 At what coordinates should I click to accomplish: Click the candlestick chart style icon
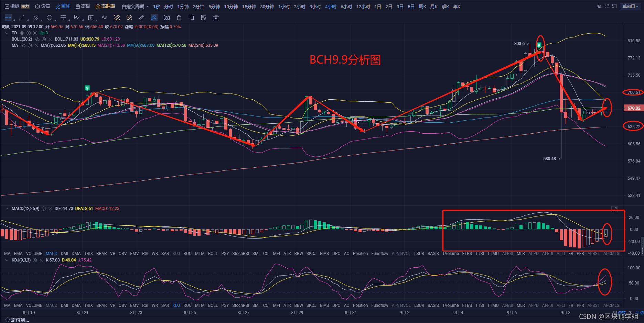167,18
